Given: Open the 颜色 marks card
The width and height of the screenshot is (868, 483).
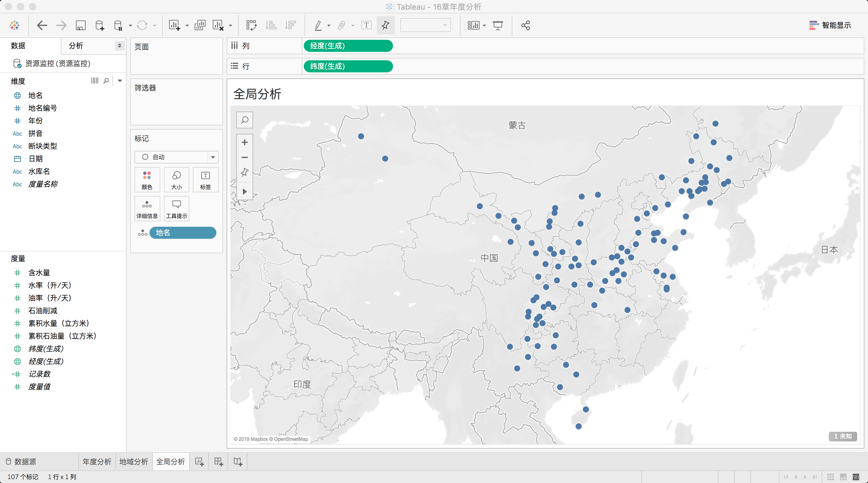Looking at the screenshot, I should point(147,180).
